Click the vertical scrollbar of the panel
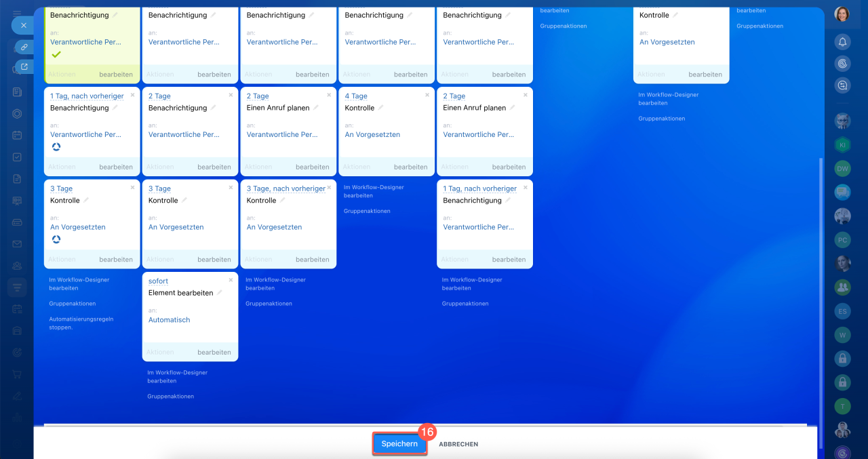The height and width of the screenshot is (459, 868). [x=821, y=271]
